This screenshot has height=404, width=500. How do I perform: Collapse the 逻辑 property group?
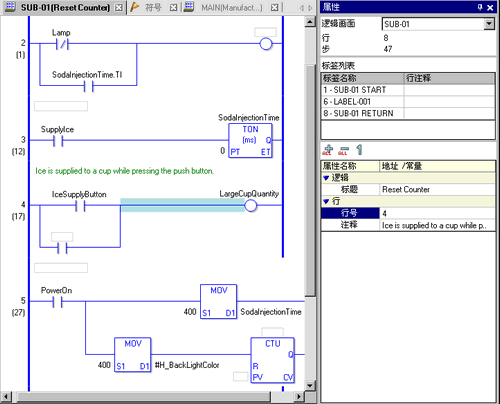[326, 178]
